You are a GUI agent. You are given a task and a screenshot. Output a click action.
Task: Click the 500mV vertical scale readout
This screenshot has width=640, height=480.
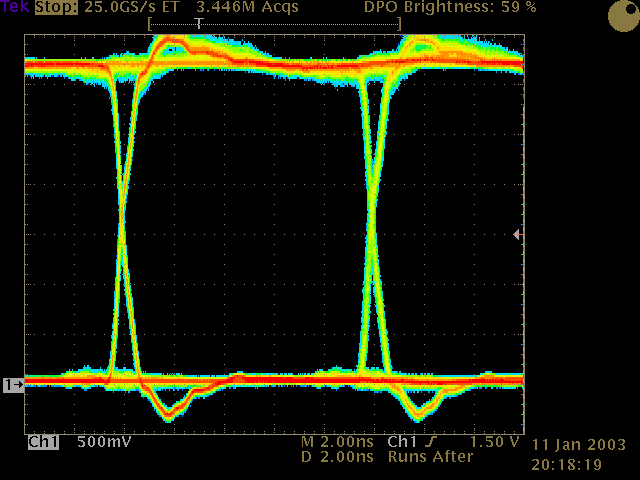point(104,442)
